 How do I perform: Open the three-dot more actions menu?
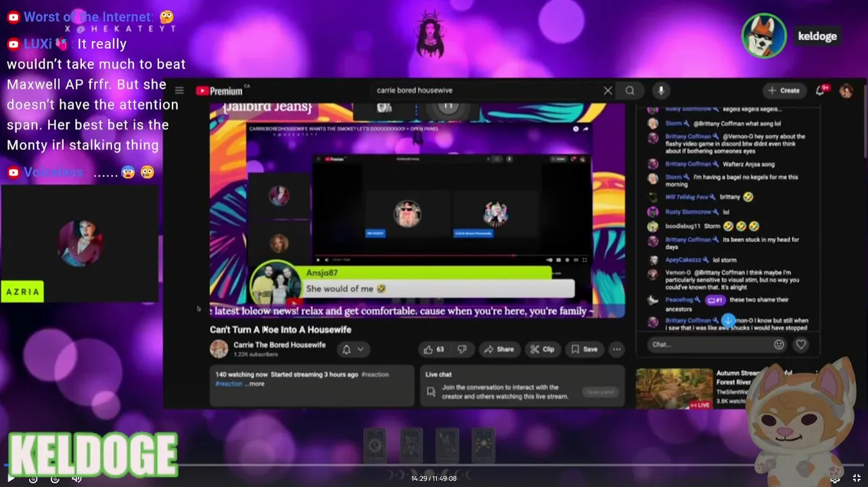pyautogui.click(x=616, y=349)
